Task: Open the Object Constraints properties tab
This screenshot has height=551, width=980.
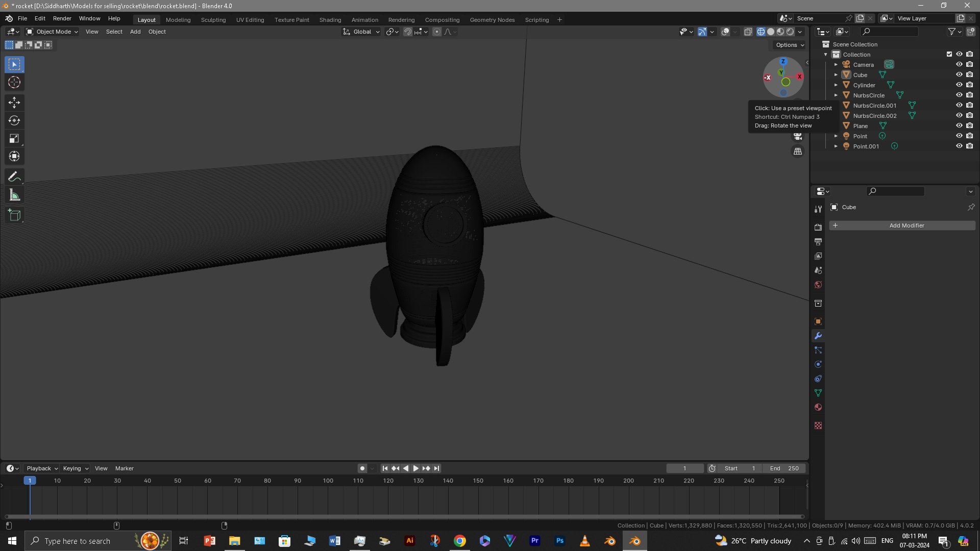Action: tap(818, 379)
